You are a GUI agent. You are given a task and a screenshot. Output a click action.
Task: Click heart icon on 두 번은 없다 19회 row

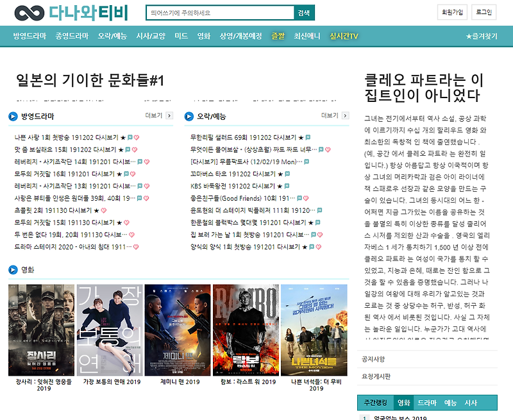(x=131, y=235)
